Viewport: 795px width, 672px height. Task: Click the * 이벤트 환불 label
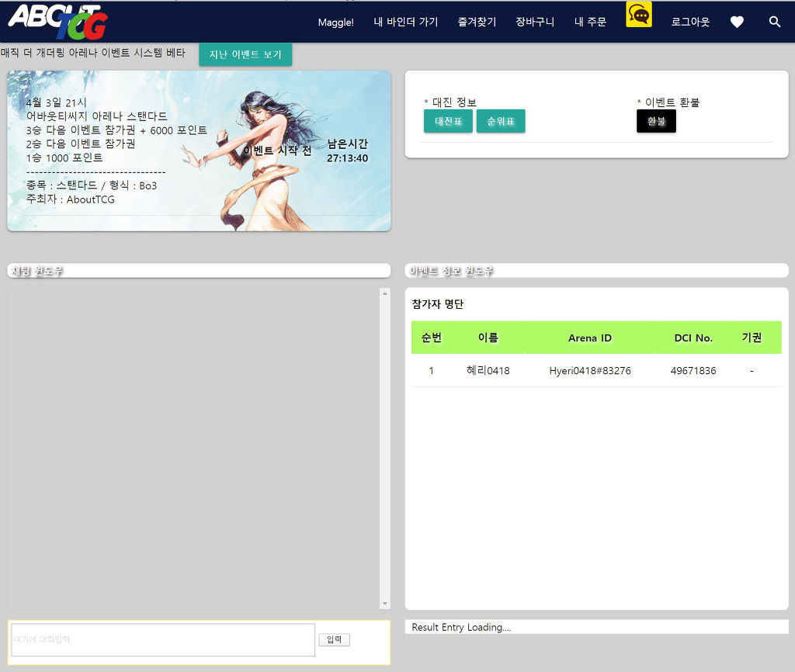coord(668,102)
